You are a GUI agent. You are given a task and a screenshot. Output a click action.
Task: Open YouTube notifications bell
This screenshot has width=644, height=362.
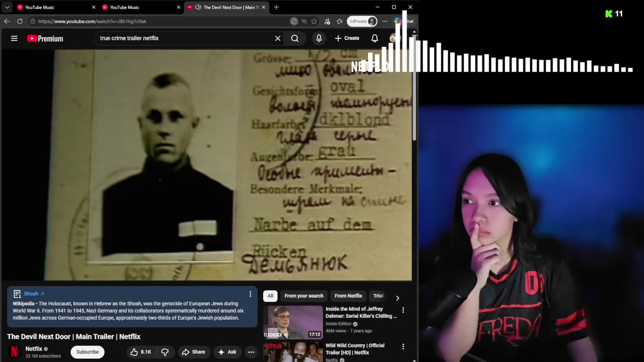pyautogui.click(x=375, y=38)
